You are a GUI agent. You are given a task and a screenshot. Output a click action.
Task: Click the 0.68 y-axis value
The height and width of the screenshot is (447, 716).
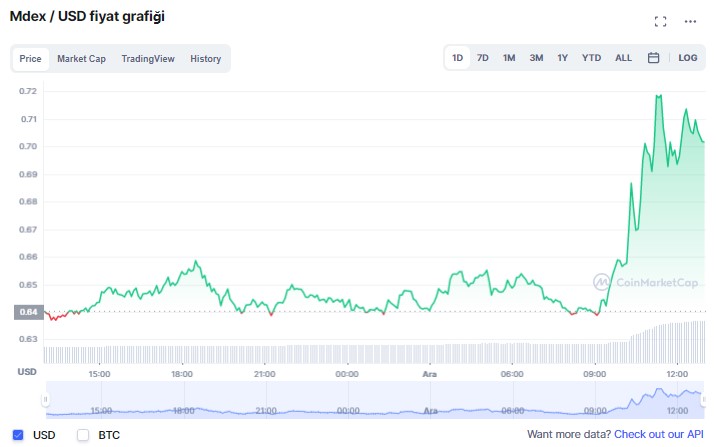coord(28,201)
